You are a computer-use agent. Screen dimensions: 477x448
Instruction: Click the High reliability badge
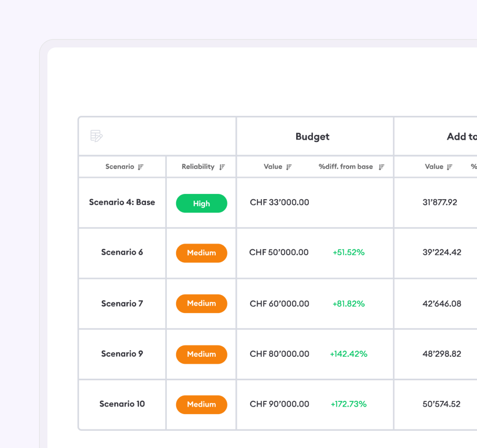pyautogui.click(x=201, y=204)
